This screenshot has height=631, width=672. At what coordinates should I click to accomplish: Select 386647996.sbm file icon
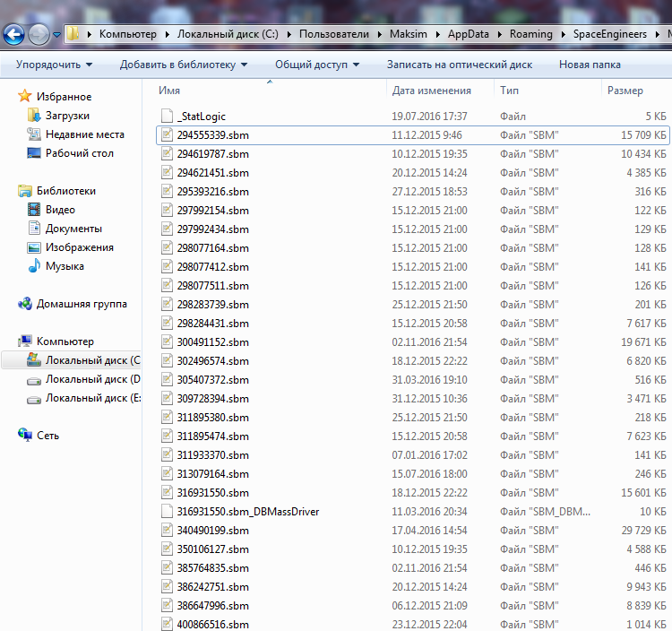point(168,605)
